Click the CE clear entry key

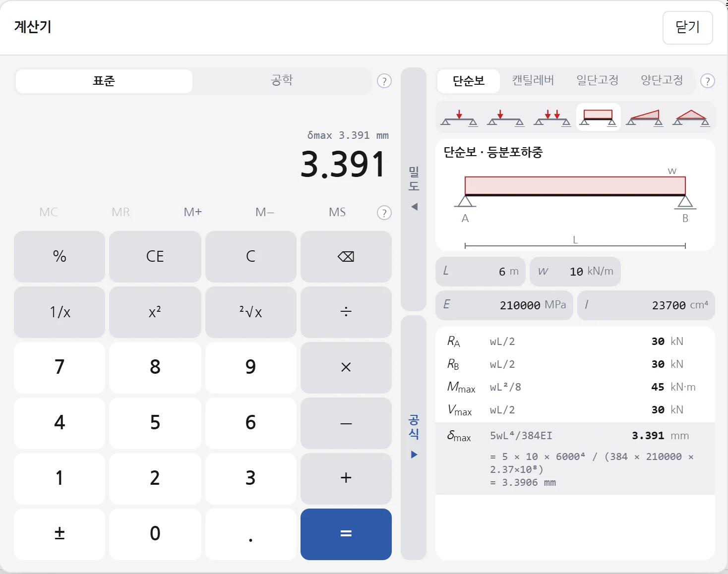click(x=155, y=256)
